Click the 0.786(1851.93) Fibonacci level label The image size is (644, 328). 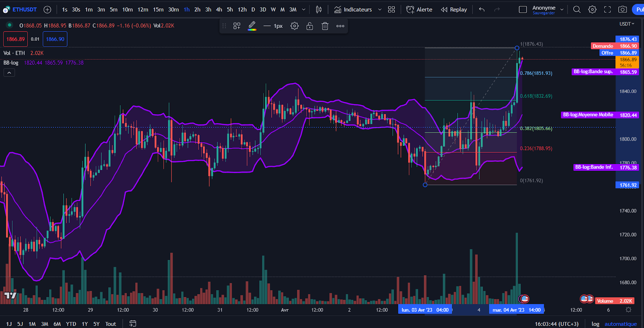point(536,73)
